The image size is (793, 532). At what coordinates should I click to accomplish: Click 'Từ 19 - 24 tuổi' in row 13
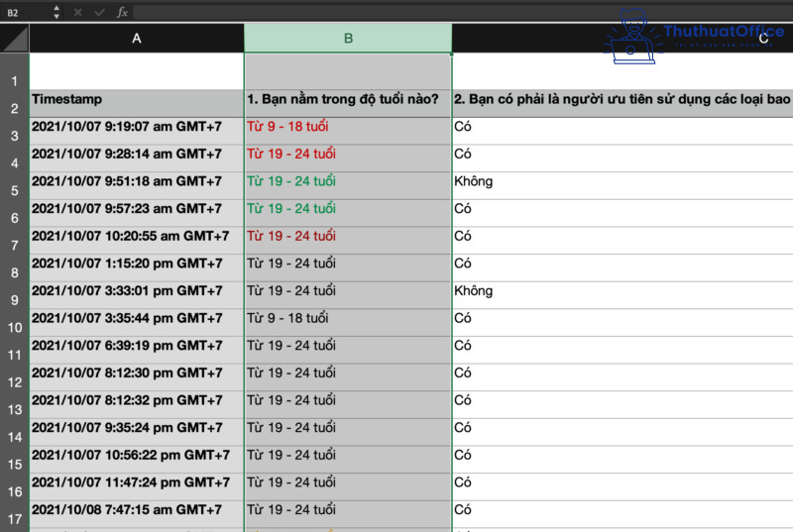click(348, 404)
